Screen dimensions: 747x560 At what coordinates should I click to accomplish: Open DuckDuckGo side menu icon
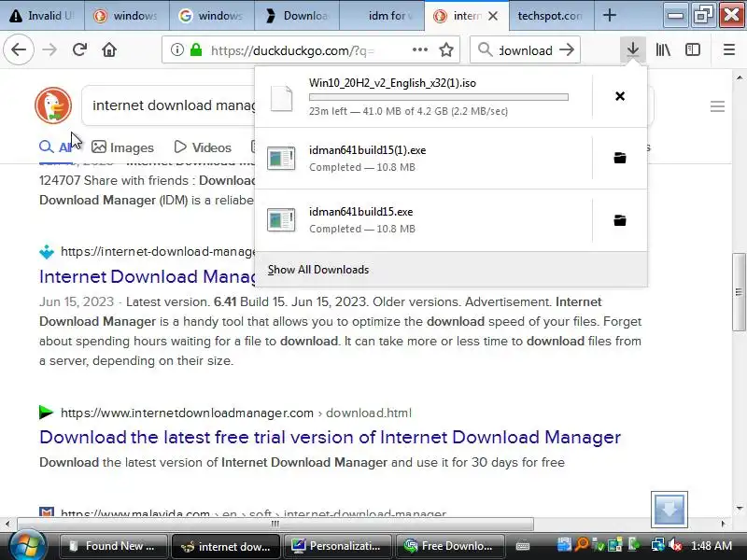point(717,106)
